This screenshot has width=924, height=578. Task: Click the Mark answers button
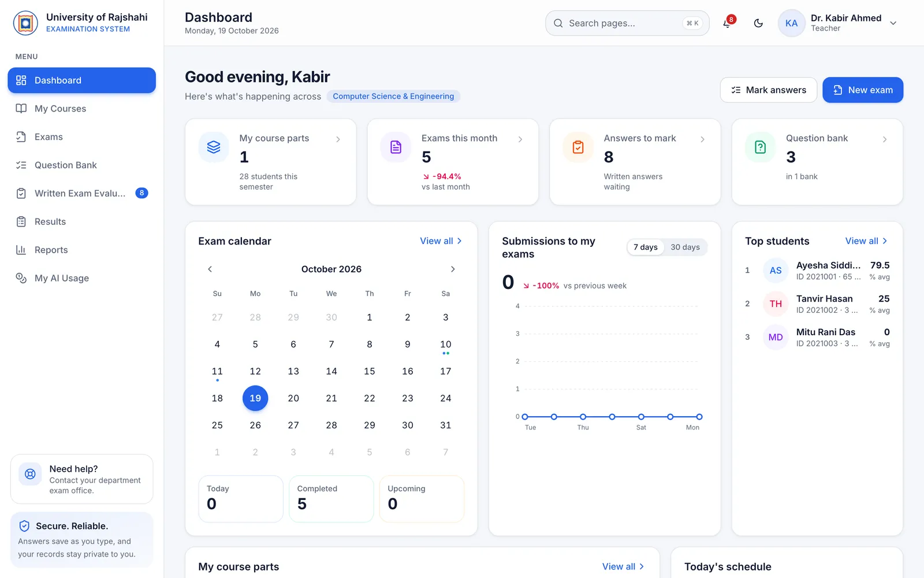768,90
